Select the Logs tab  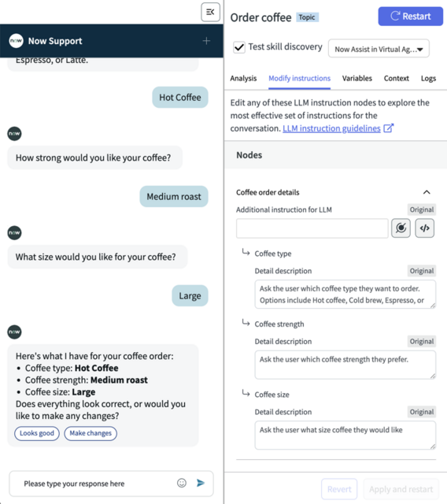click(428, 79)
